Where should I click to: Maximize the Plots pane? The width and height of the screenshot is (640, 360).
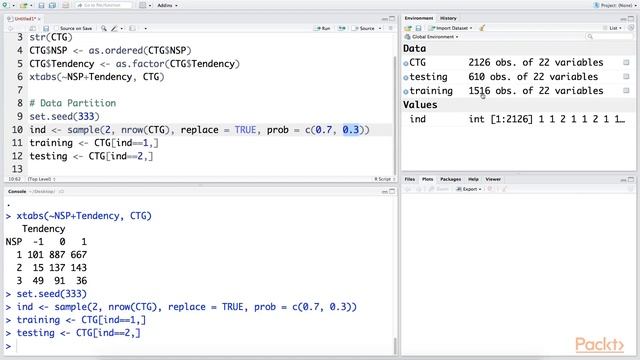pos(631,180)
